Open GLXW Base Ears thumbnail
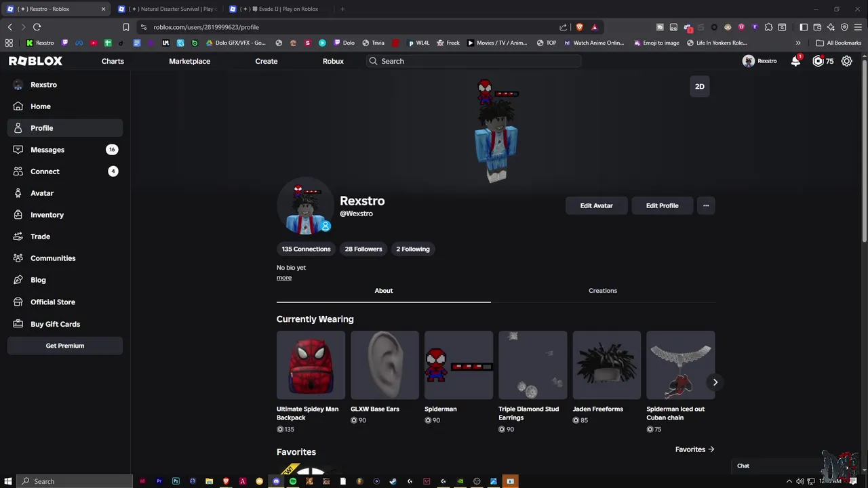Viewport: 868px width, 488px height. [384, 365]
